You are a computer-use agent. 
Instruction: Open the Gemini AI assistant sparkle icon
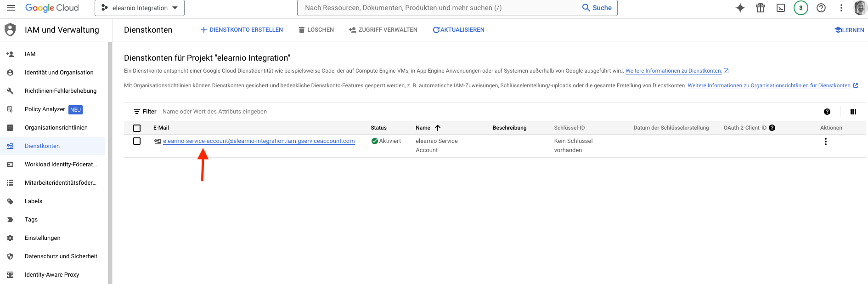pyautogui.click(x=740, y=8)
